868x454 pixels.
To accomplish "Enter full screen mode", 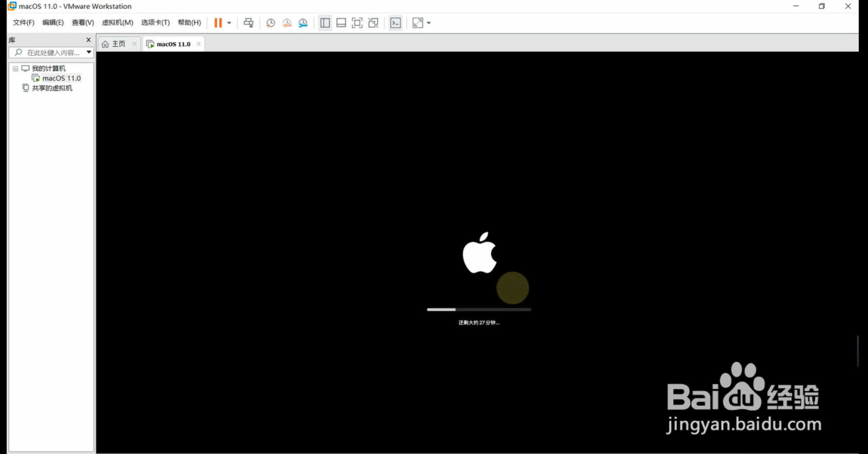I will (357, 23).
